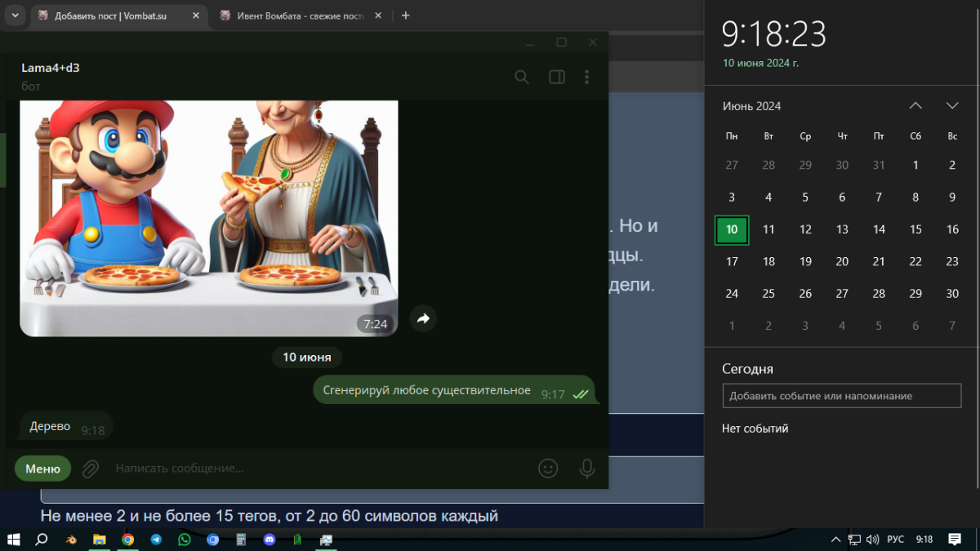Screen dimensions: 980x551
Task: Open a new browser tab with plus
Action: [406, 16]
